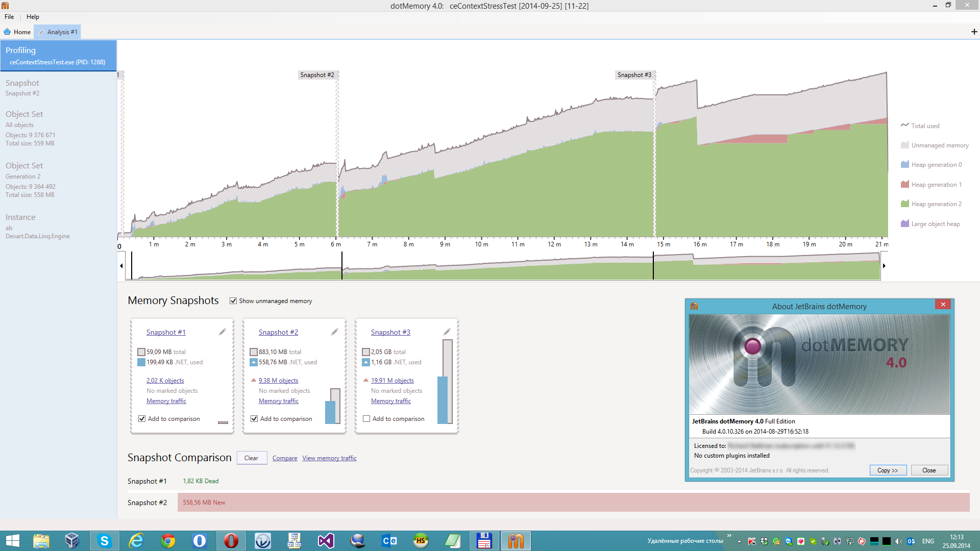Open the Snapshot #2 breadcrumb in sidebar
980x551 pixels.
(58, 88)
